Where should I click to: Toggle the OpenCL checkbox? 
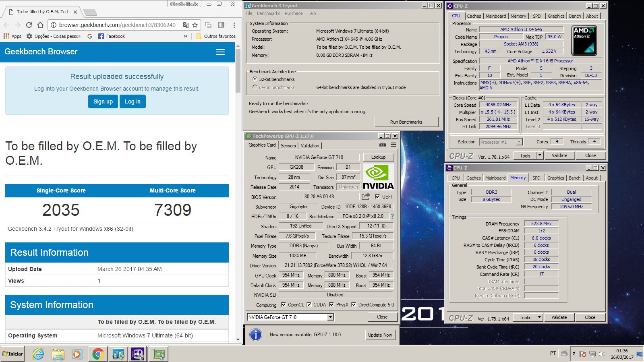coord(284,305)
